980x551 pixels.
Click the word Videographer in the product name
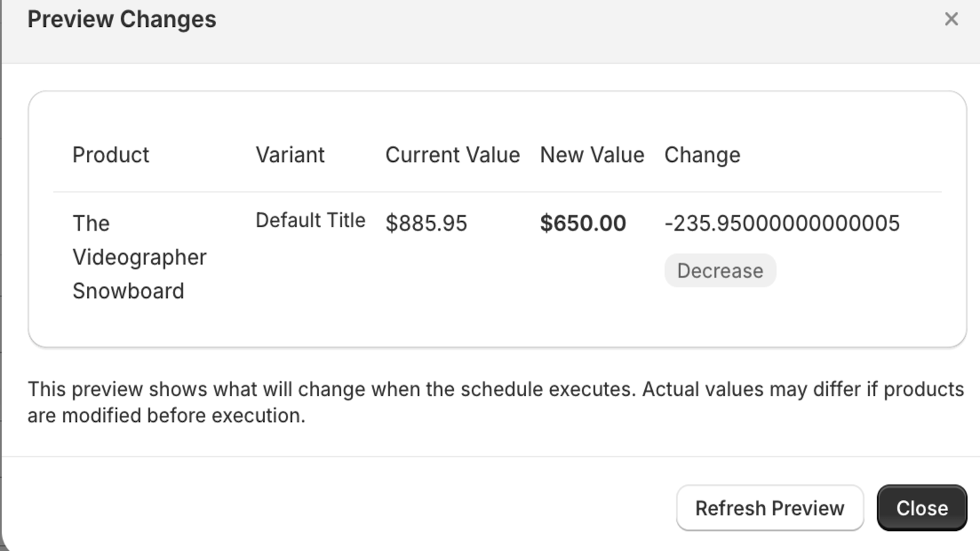click(139, 257)
